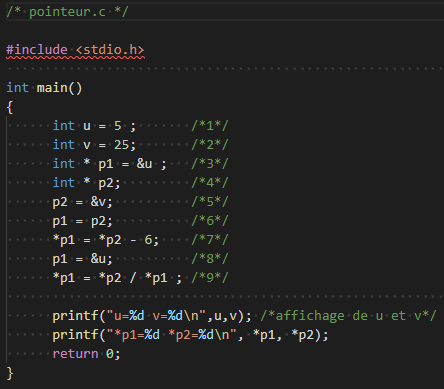Click the /*9*/ comment
444x389 pixels.
tap(210, 278)
